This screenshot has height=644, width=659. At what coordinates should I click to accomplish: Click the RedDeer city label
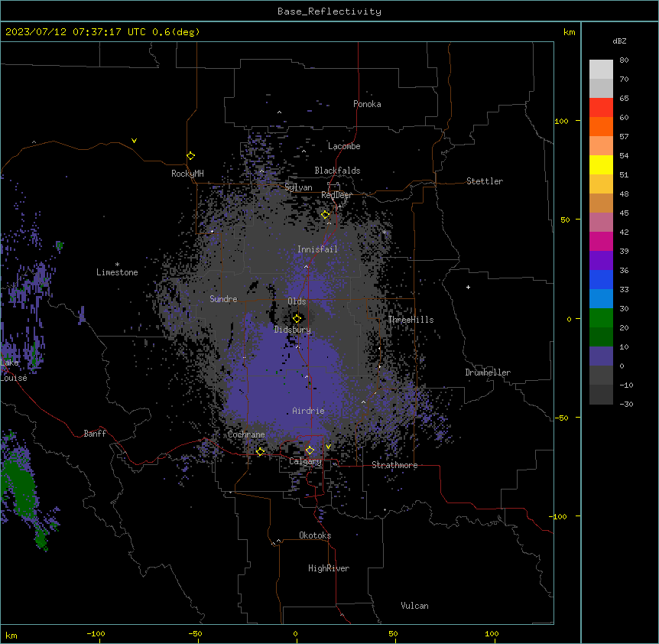(336, 195)
